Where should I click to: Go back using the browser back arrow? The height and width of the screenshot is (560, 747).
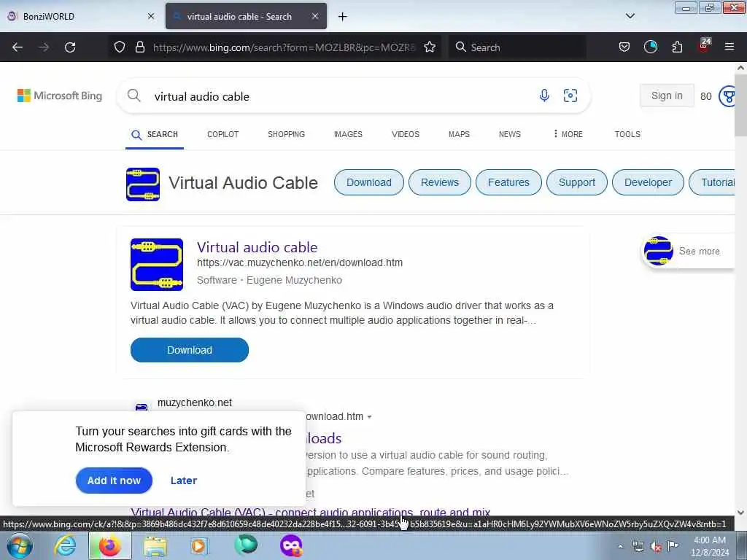point(18,47)
